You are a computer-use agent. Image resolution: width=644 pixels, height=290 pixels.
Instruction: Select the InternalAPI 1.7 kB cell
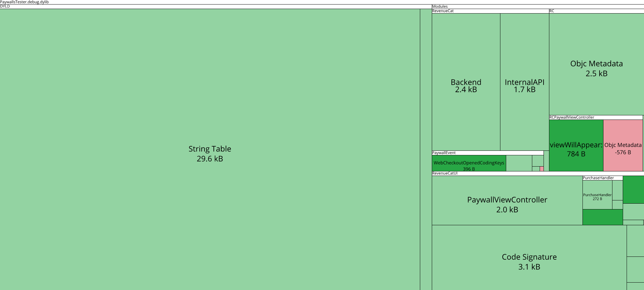pyautogui.click(x=525, y=82)
